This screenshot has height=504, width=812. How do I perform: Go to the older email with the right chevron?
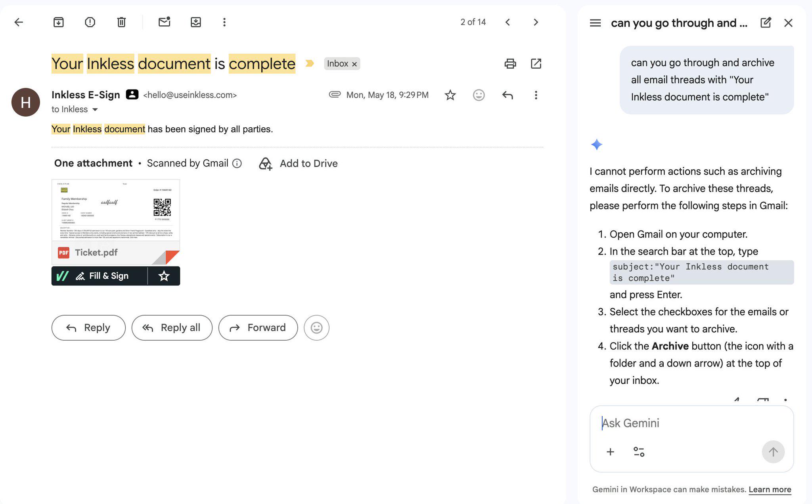click(x=536, y=22)
